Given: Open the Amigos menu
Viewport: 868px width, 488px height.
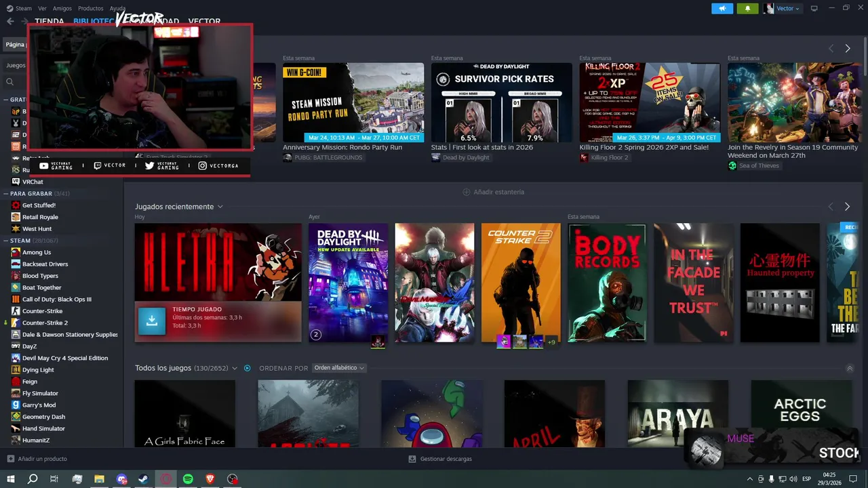Looking at the screenshot, I should pyautogui.click(x=62, y=8).
